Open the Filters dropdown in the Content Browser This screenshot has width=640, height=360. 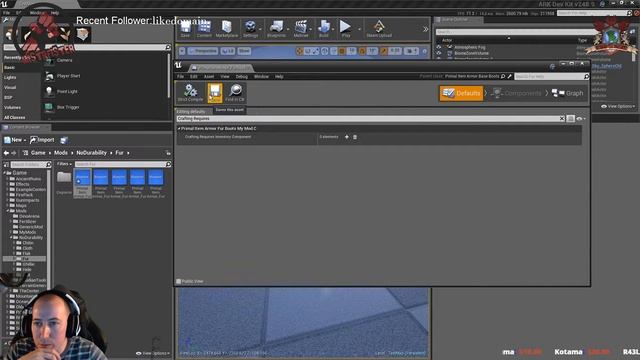64,164
